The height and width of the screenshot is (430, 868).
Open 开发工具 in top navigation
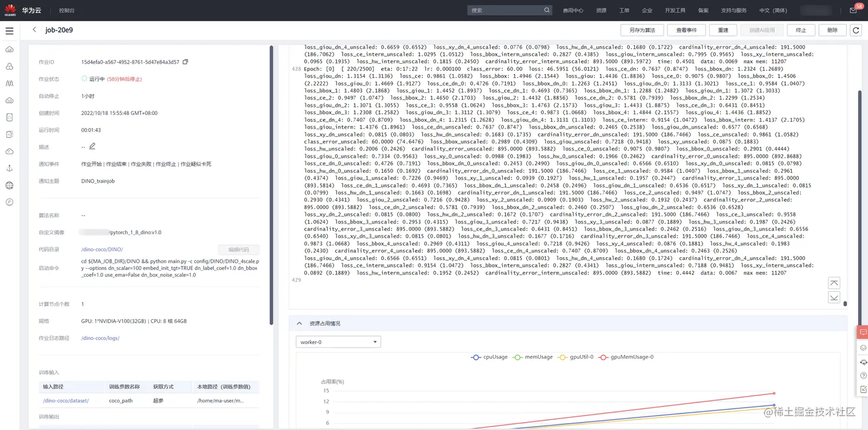(675, 10)
